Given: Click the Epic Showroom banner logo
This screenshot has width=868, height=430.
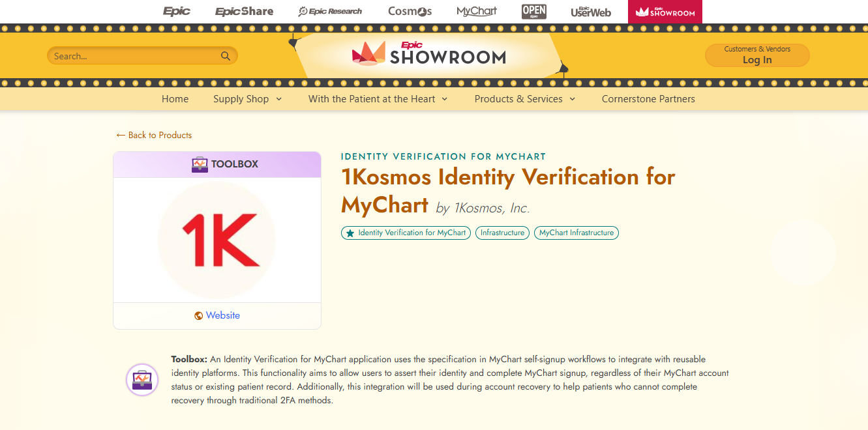Looking at the screenshot, I should coord(429,53).
